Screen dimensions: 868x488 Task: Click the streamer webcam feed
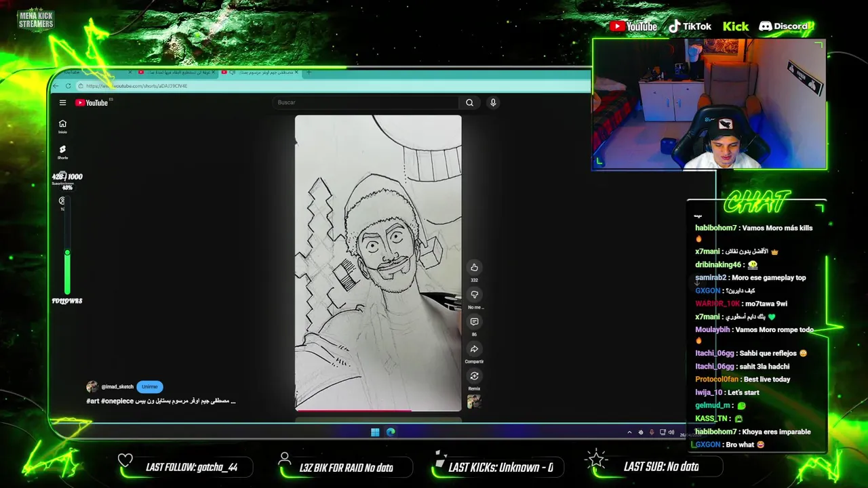coord(709,104)
